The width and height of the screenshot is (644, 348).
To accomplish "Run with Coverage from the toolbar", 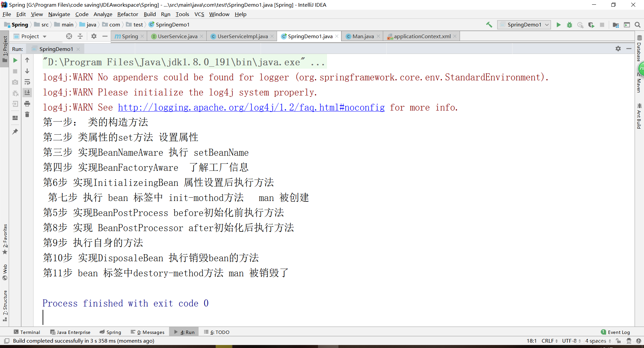I will [591, 24].
